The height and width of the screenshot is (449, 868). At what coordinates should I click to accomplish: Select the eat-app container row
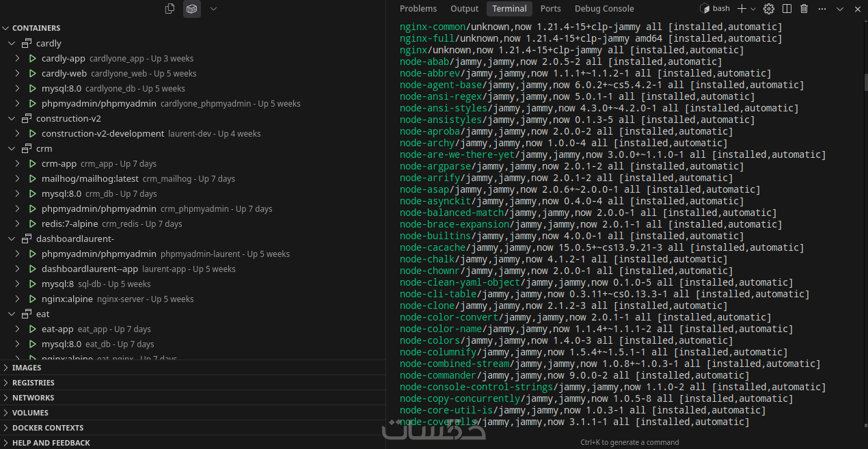point(193,329)
